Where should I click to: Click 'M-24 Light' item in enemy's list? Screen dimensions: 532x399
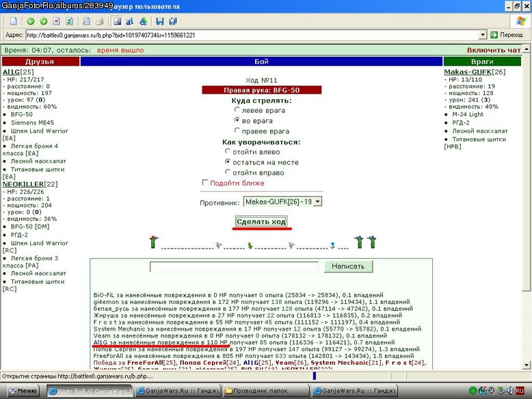tap(468, 114)
